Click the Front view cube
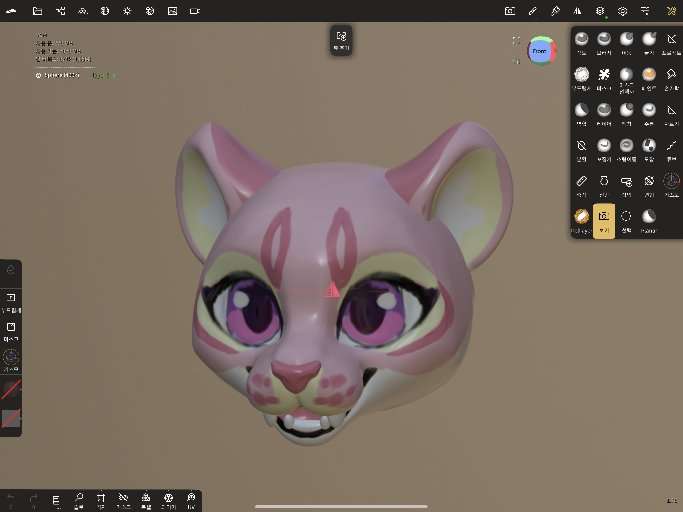The width and height of the screenshot is (683, 512). tap(540, 51)
